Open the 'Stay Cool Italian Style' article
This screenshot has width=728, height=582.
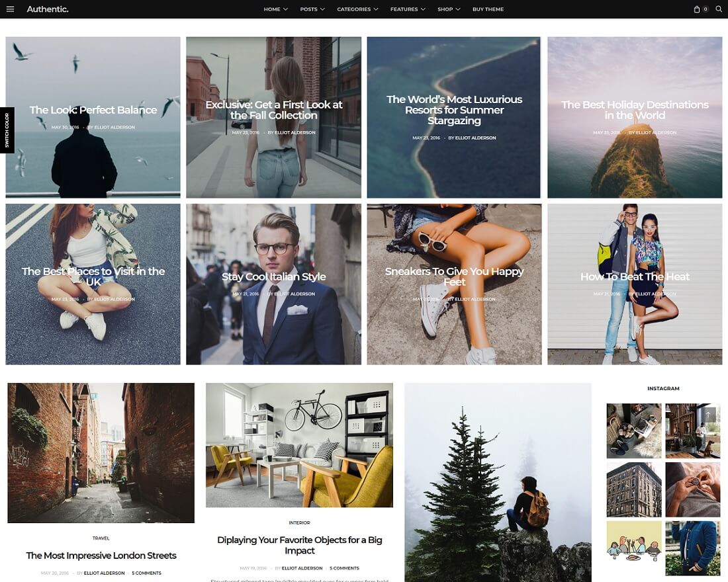tap(273, 276)
